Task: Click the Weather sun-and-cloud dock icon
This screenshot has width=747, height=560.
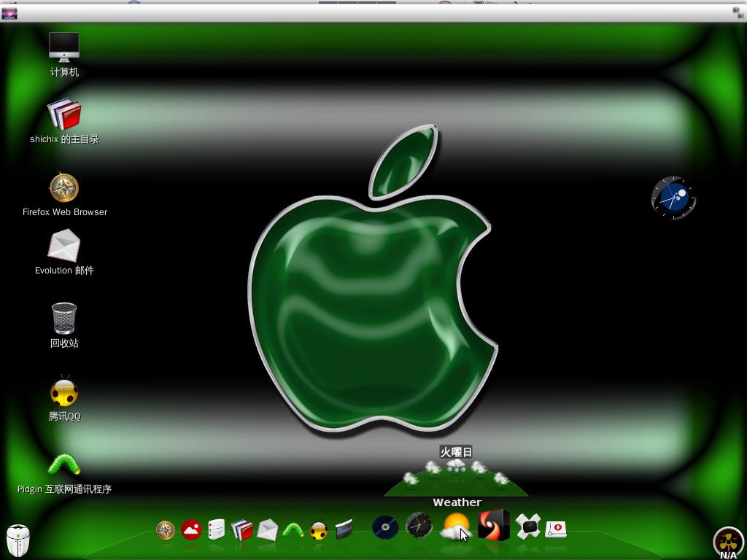Action: (455, 526)
